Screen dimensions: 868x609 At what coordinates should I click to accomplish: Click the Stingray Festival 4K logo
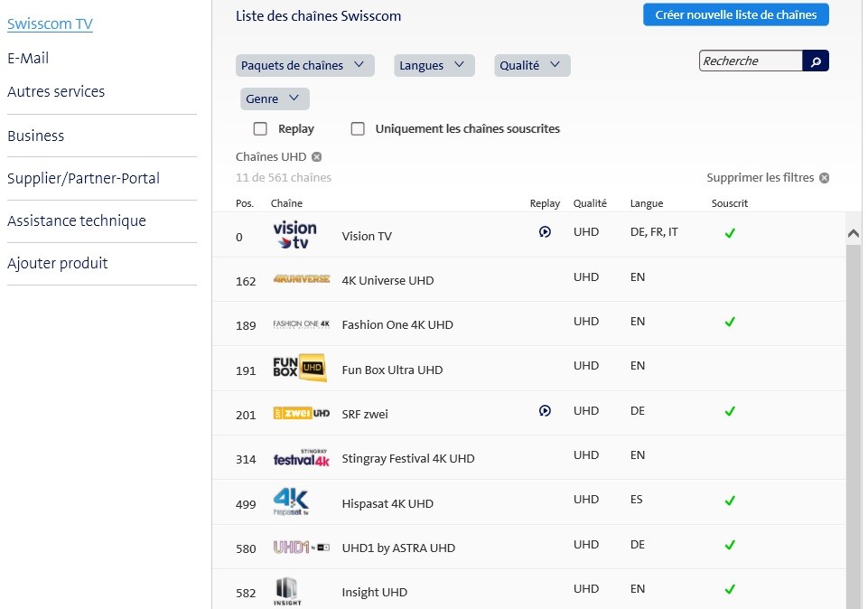(302, 458)
